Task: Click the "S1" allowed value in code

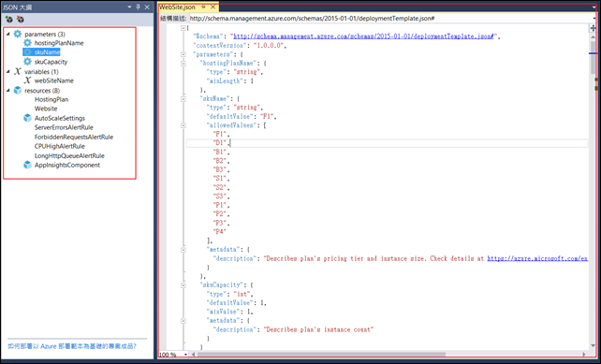Action: [221, 178]
